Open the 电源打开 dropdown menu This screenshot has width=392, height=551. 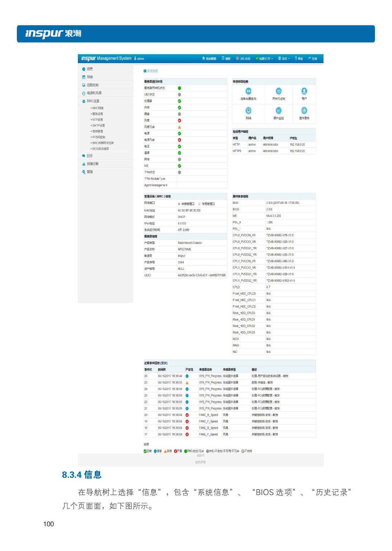[264, 59]
